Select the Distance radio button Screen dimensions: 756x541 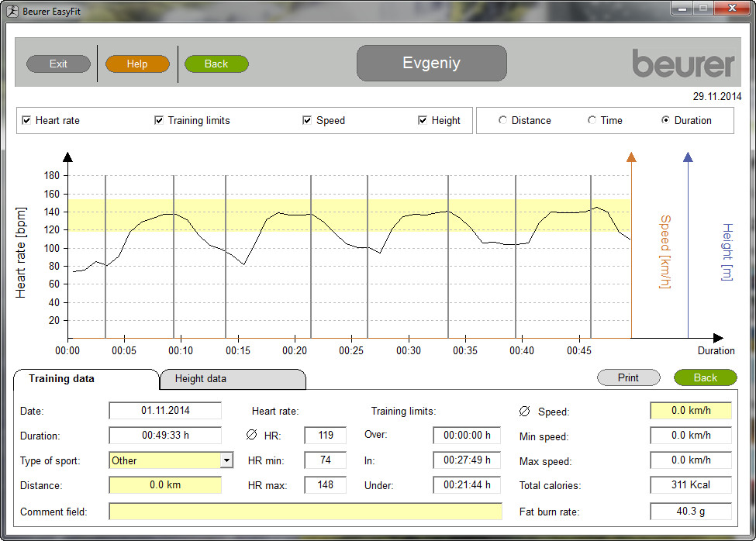point(503,121)
